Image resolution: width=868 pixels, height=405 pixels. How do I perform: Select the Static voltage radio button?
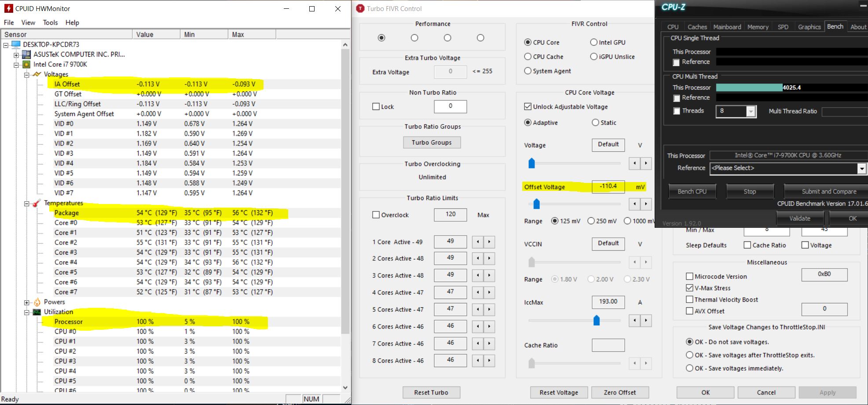click(x=595, y=123)
